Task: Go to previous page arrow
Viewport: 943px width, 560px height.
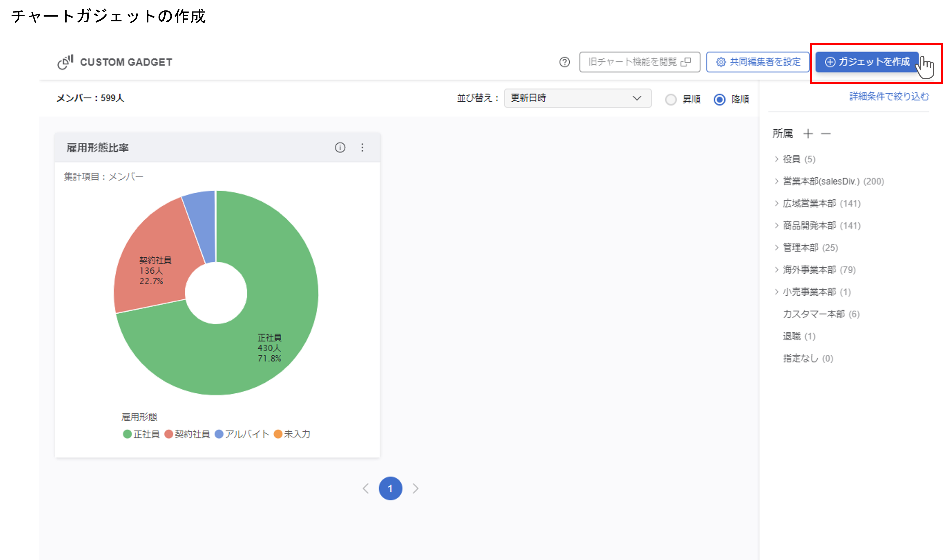Action: 365,488
